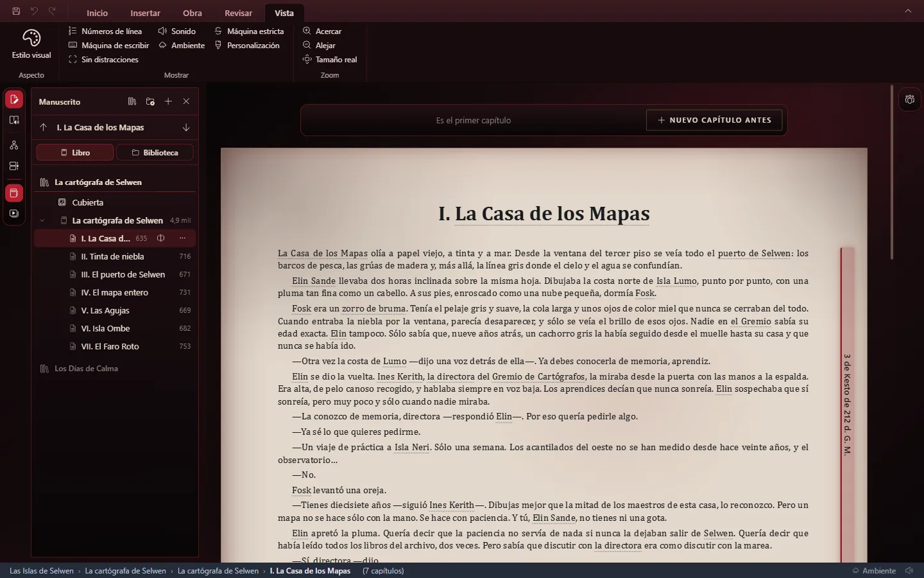Open the Revisar tab

tap(239, 13)
